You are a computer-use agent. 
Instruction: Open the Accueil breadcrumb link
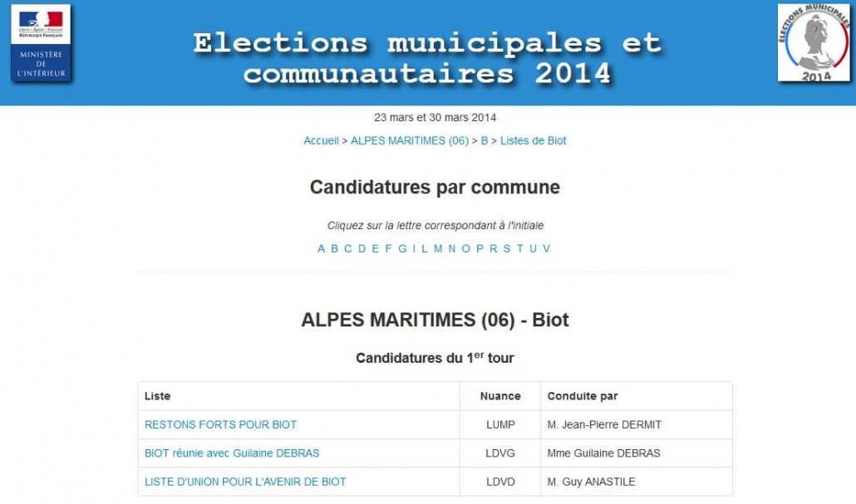click(x=321, y=140)
